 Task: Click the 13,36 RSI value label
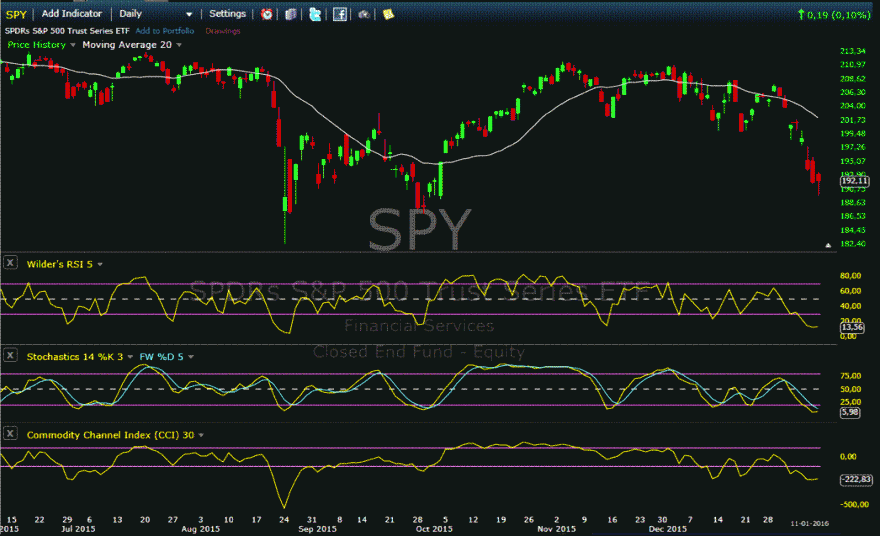coord(852,327)
